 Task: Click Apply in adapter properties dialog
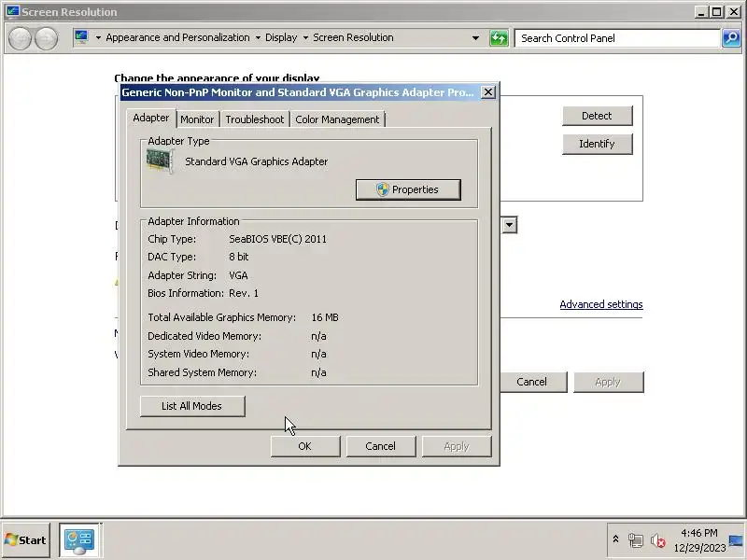(x=457, y=446)
